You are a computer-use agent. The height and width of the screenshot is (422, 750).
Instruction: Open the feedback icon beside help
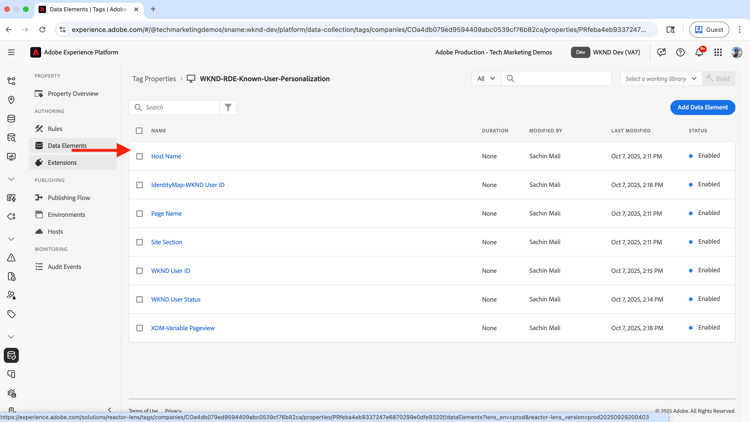pyautogui.click(x=662, y=52)
